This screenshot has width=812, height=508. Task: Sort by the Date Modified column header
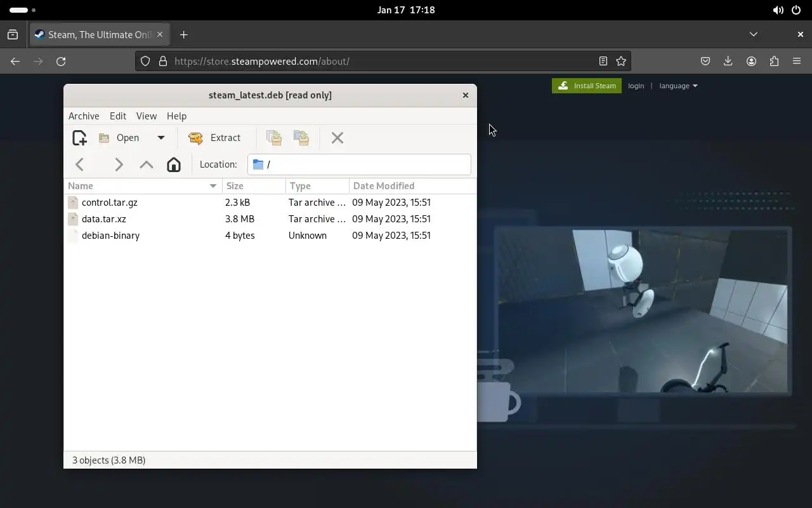click(x=412, y=186)
